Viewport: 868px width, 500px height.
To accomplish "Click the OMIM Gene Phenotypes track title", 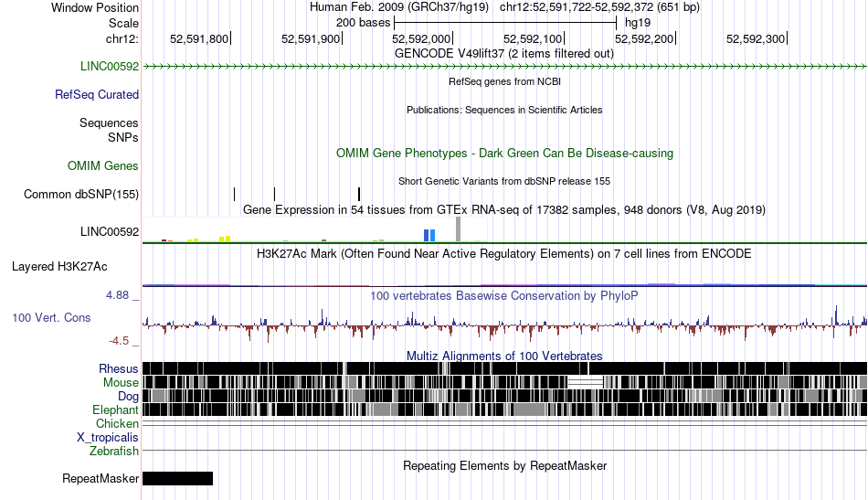I will (504, 154).
